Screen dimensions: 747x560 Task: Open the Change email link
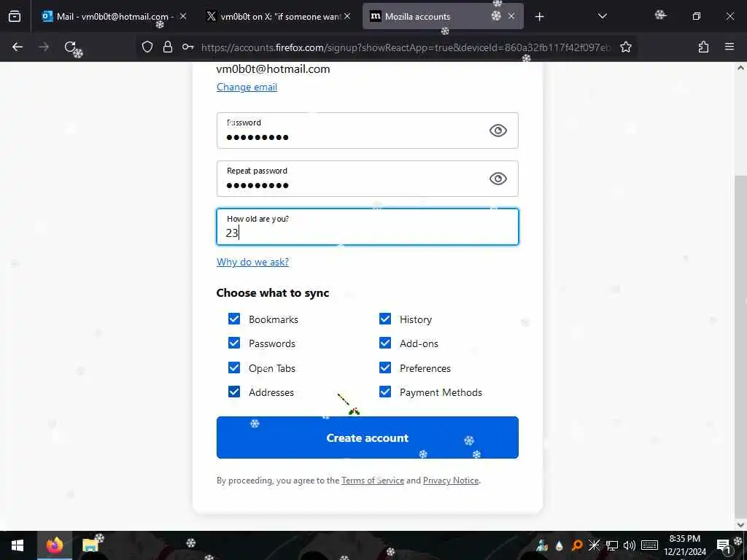pos(247,87)
